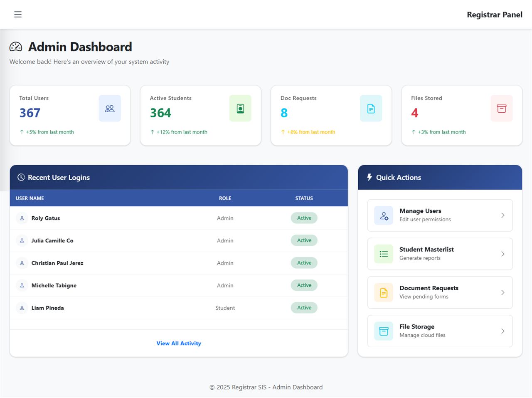Select the Liam Pineda login row
Viewport: 532px width, 398px height.
(179, 308)
